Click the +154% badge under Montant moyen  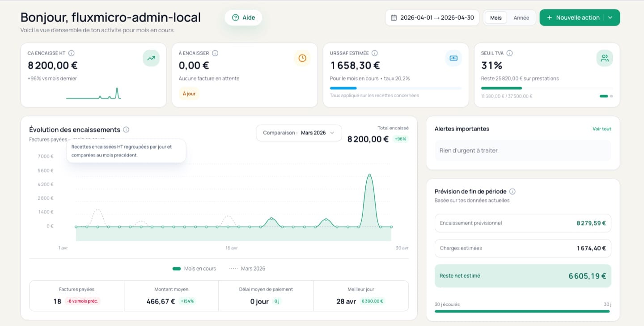tap(187, 301)
